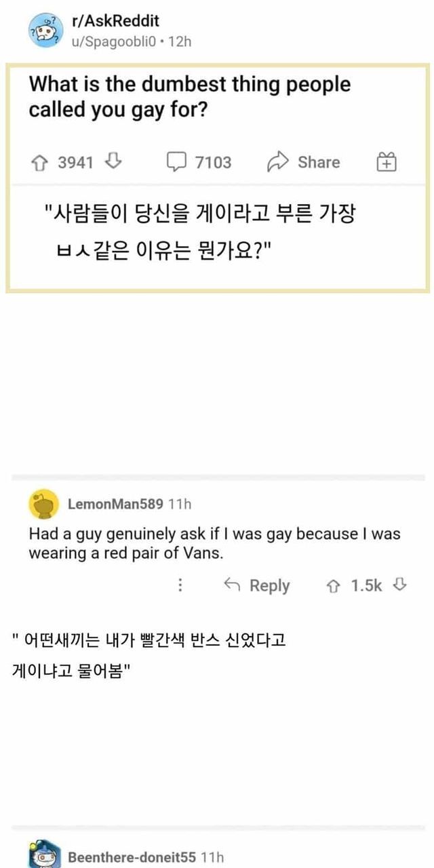Open LemonMan589 username link
This screenshot has height=868, width=434.
tap(115, 504)
